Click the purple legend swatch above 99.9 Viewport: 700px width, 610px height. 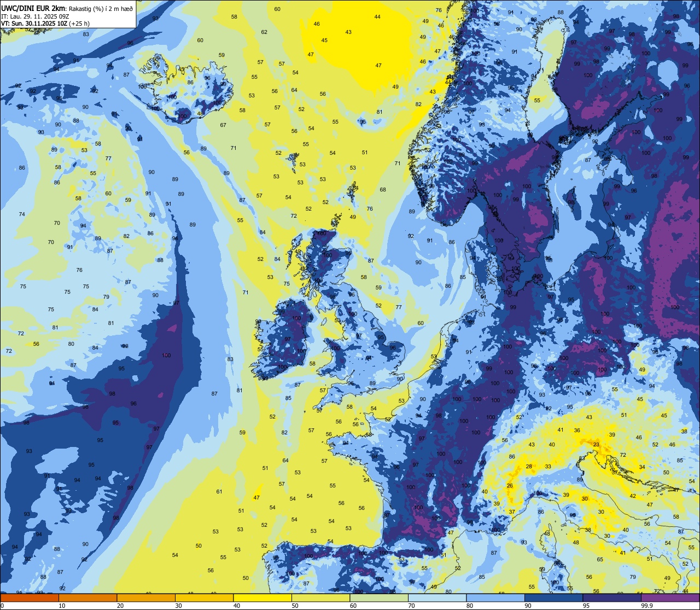670,597
